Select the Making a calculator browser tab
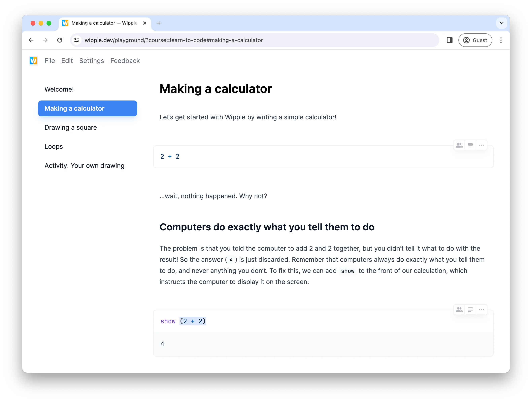Viewport: 532px width, 402px height. click(105, 23)
